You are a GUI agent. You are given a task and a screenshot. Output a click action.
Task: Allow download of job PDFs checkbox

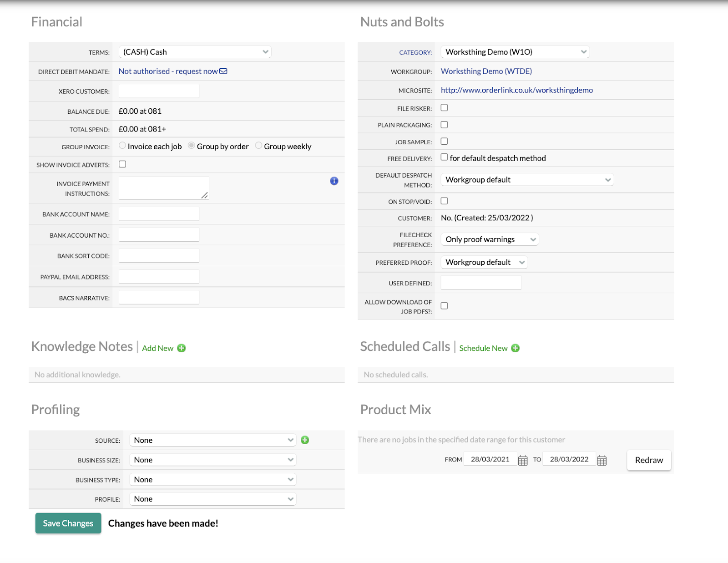444,306
